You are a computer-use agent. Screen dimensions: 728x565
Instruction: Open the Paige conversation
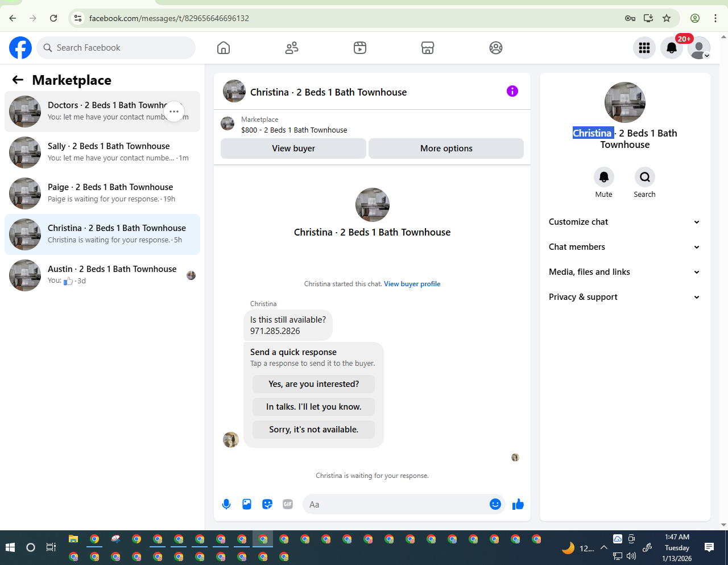tap(102, 193)
